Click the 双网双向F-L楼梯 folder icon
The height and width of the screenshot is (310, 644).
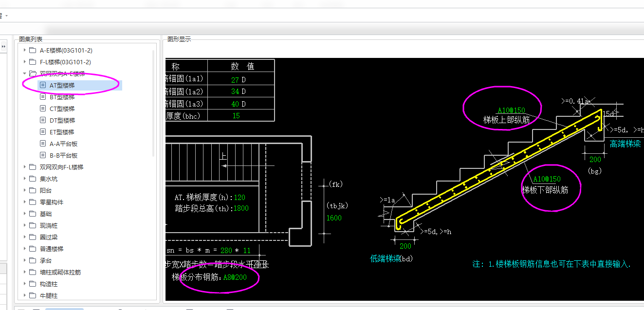tap(33, 167)
